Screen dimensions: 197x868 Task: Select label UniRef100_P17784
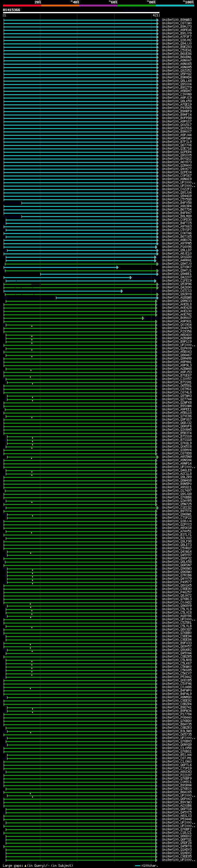pos(177,714)
